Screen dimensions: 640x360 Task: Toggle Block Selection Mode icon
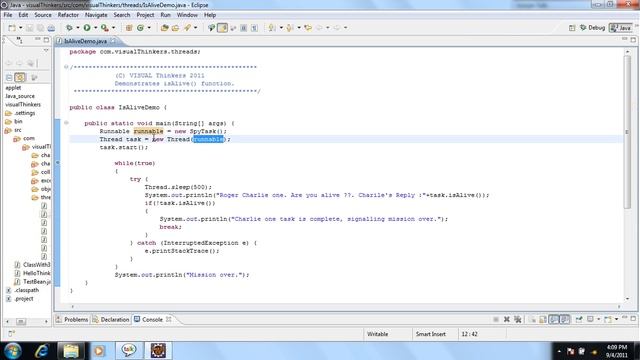[244, 28]
